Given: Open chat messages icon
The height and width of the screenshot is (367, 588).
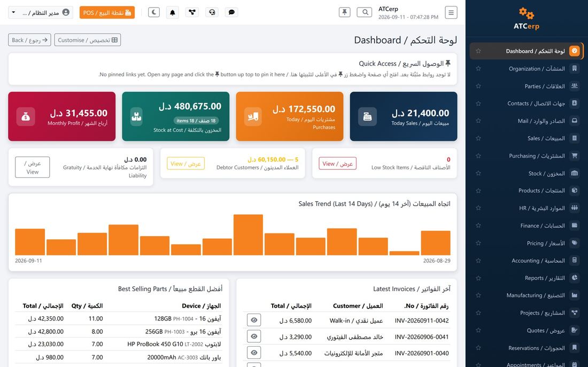Looking at the screenshot, I should tap(232, 12).
